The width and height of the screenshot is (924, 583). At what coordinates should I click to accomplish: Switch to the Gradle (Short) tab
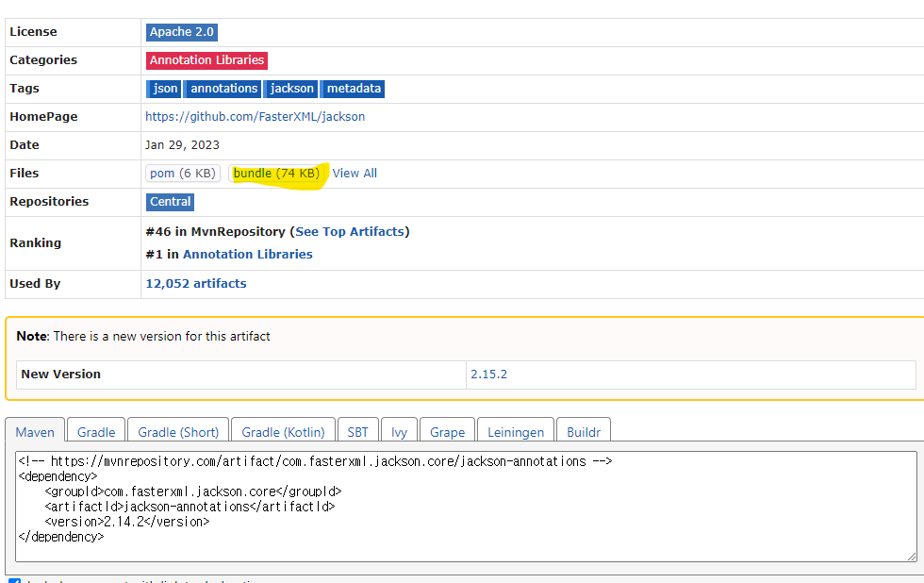pyautogui.click(x=178, y=432)
